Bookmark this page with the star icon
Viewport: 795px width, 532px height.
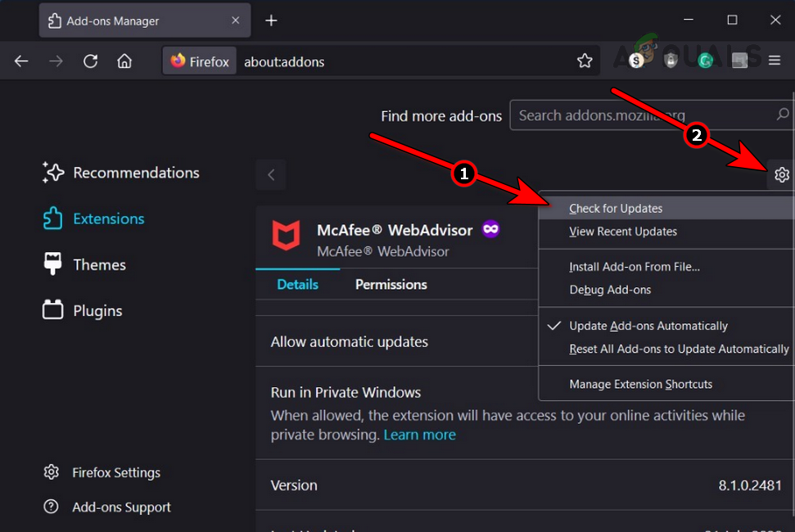[x=585, y=60]
